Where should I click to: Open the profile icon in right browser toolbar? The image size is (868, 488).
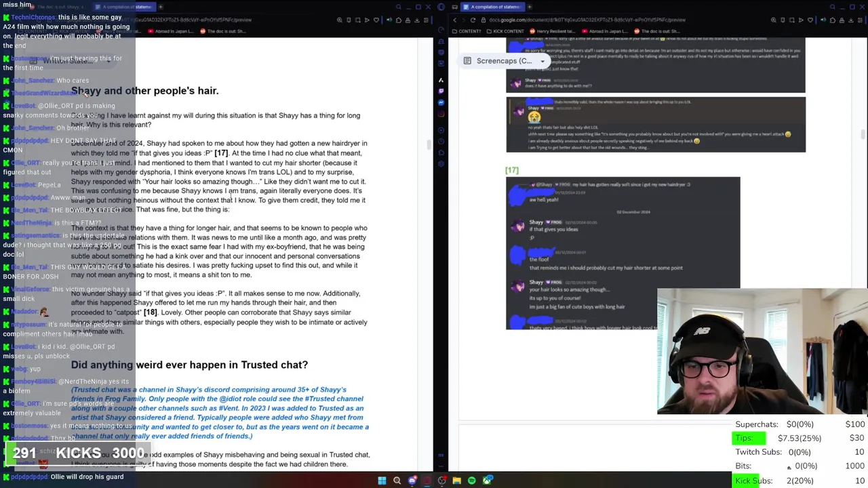click(842, 20)
